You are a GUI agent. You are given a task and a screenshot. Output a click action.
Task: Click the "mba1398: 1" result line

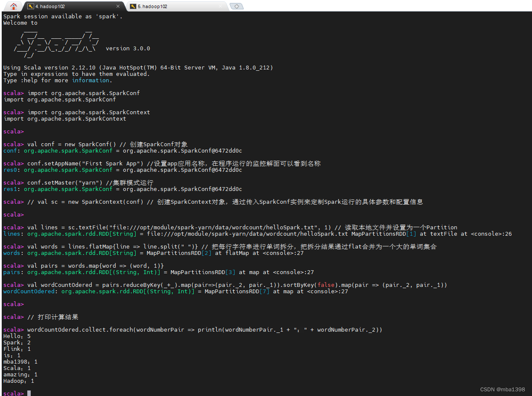(x=20, y=362)
